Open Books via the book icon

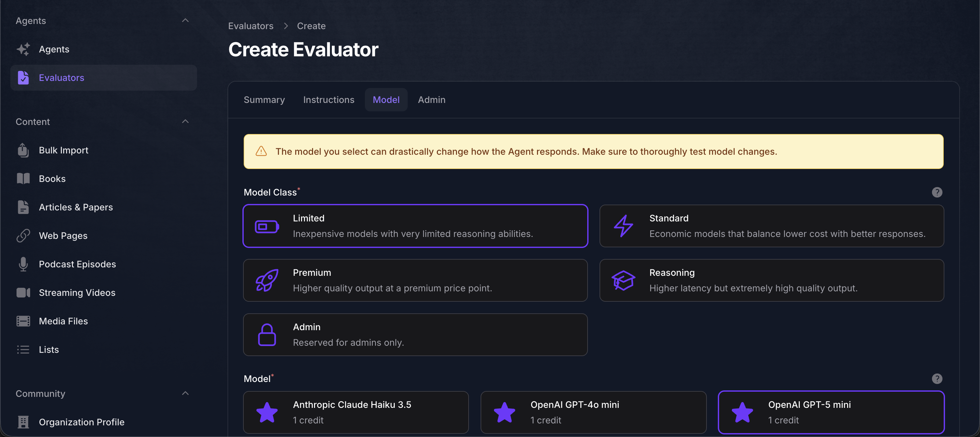pyautogui.click(x=23, y=179)
